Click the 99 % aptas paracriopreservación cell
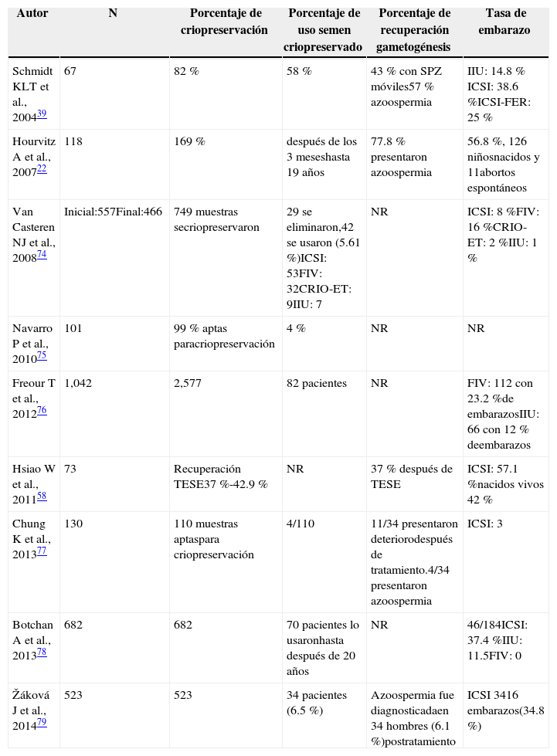The height and width of the screenshot is (756, 557). (x=225, y=336)
